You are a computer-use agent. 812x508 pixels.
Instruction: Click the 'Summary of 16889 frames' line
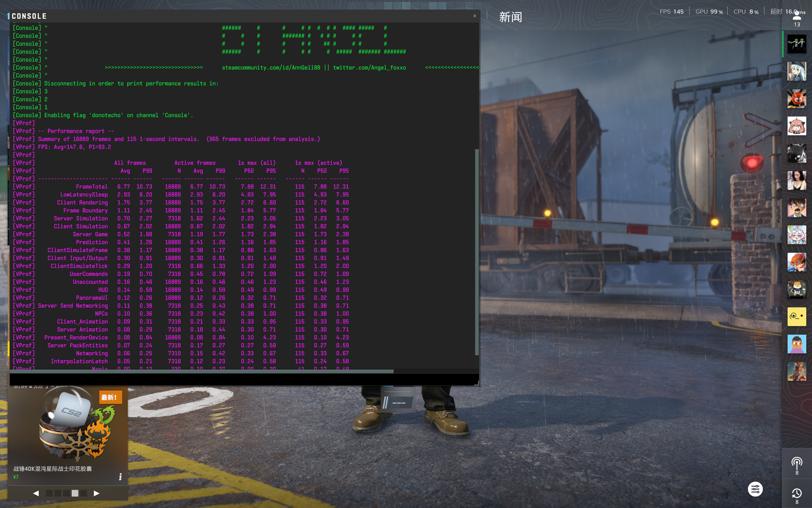coord(179,139)
